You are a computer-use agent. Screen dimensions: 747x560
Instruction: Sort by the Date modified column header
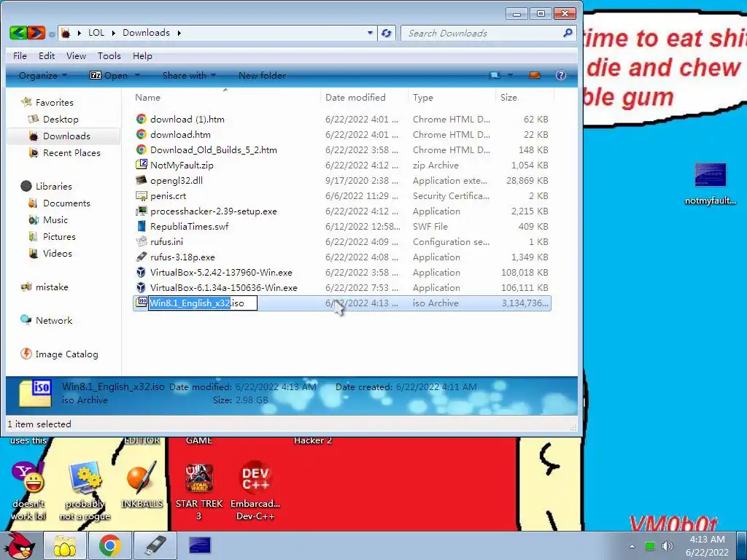tap(355, 97)
